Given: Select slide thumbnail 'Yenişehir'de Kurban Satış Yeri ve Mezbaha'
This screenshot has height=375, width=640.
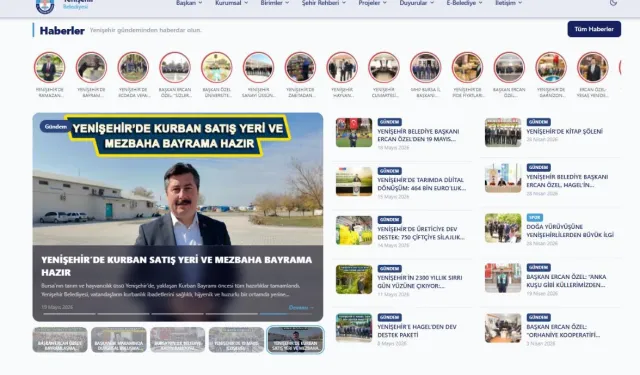Looking at the screenshot, I should (295, 339).
